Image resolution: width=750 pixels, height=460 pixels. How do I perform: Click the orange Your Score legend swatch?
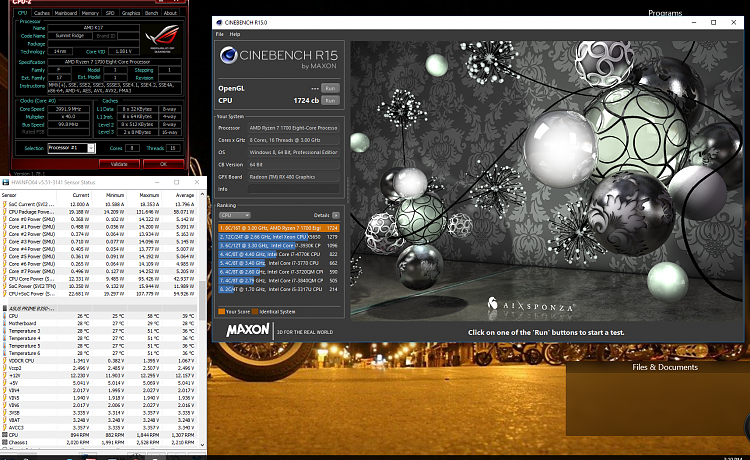tap(221, 312)
